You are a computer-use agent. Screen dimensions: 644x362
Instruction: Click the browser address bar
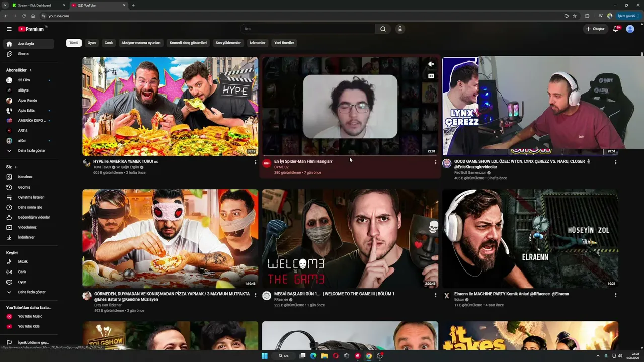click(x=302, y=16)
